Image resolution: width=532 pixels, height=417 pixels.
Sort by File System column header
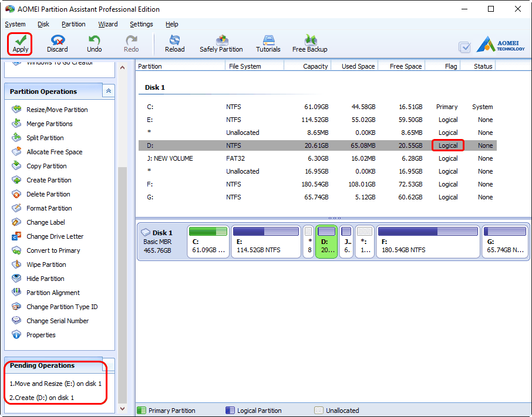(x=254, y=66)
